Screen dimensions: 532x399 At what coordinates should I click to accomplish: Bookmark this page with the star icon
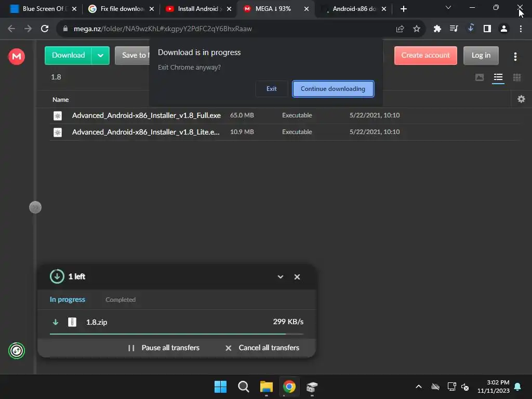point(416,29)
